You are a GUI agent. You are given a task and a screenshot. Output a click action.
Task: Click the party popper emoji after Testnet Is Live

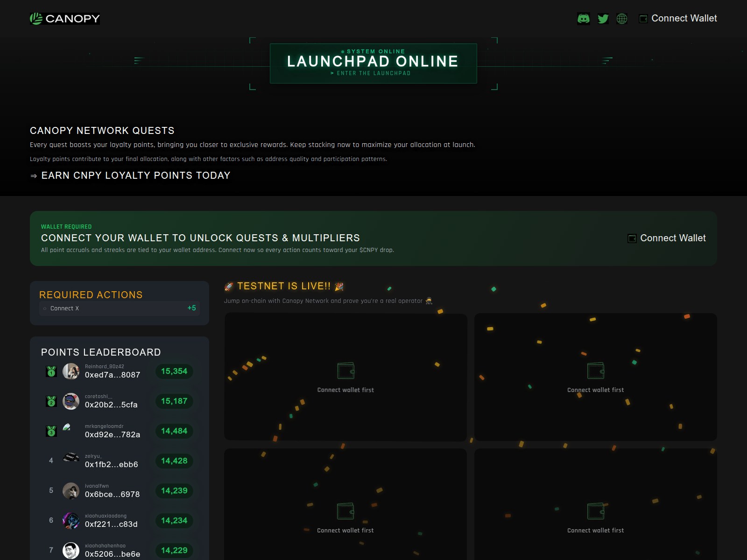(339, 287)
